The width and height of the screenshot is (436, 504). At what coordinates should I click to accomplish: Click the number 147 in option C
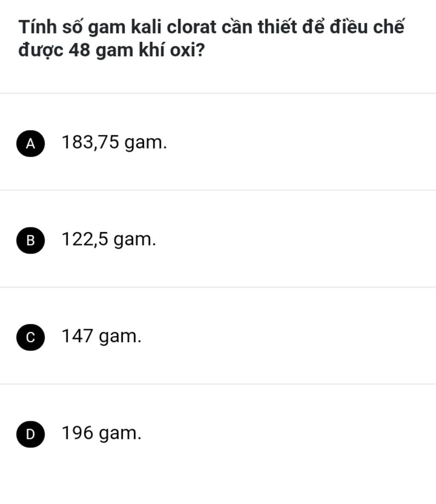77,336
